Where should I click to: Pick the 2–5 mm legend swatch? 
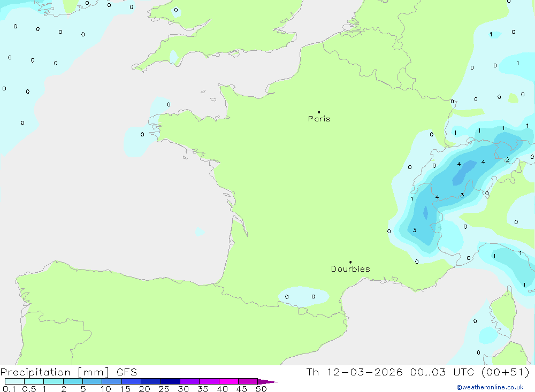pyautogui.click(x=73, y=381)
